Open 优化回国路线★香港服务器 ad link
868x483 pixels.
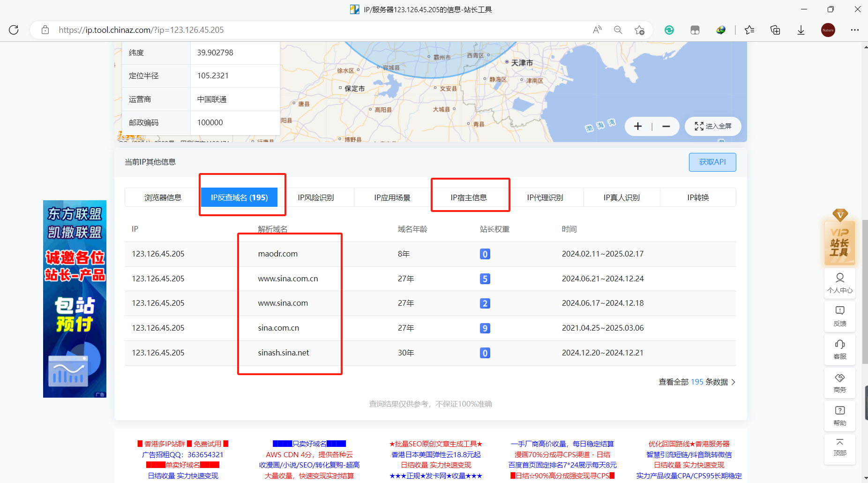pos(689,444)
